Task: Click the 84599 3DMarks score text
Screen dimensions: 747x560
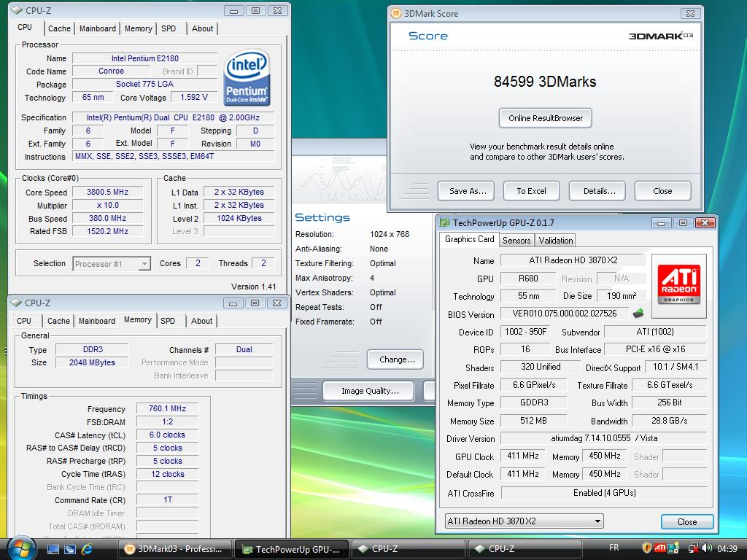Action: pos(545,82)
